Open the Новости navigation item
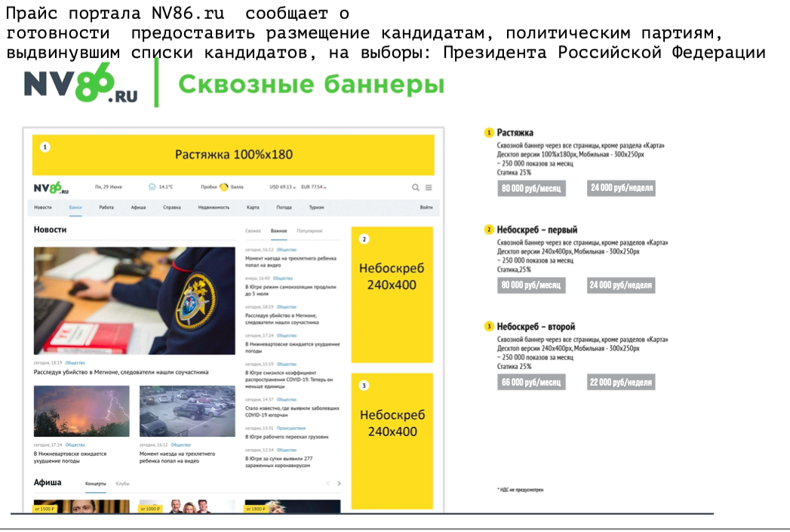 coord(43,208)
